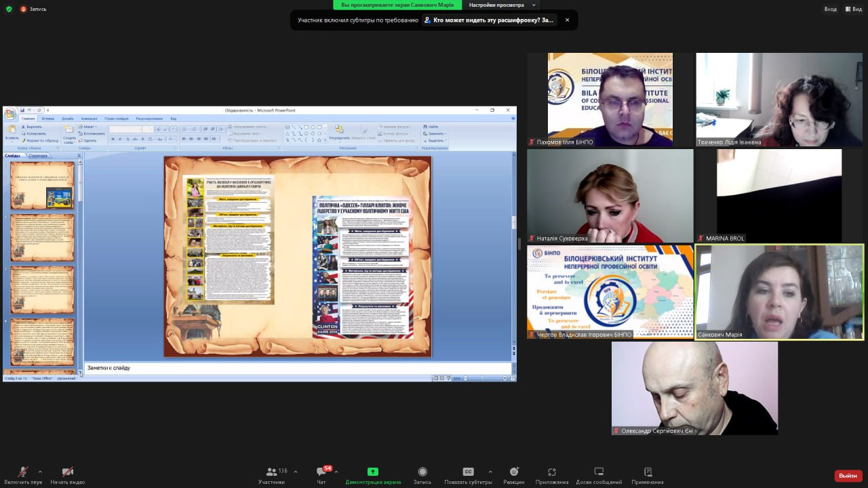Click Save icon in Quick Access Toolbar
Image resolution: width=868 pixels, height=488 pixels.
pos(22,110)
